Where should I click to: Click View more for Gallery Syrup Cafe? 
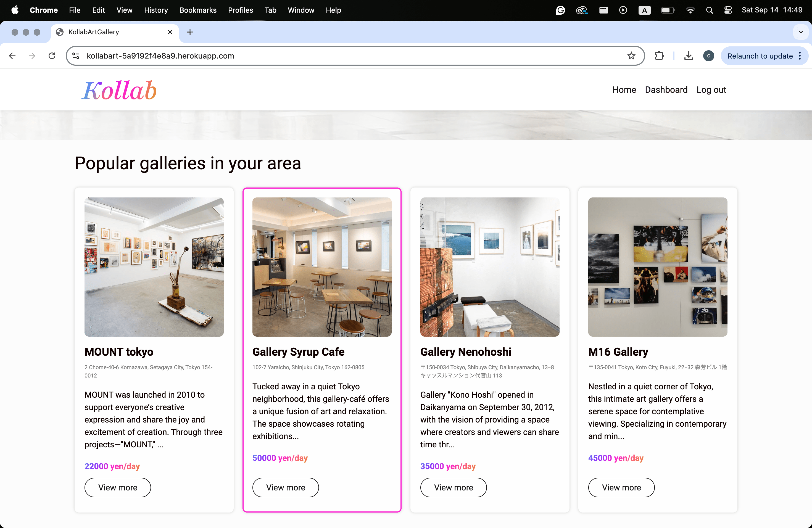285,487
